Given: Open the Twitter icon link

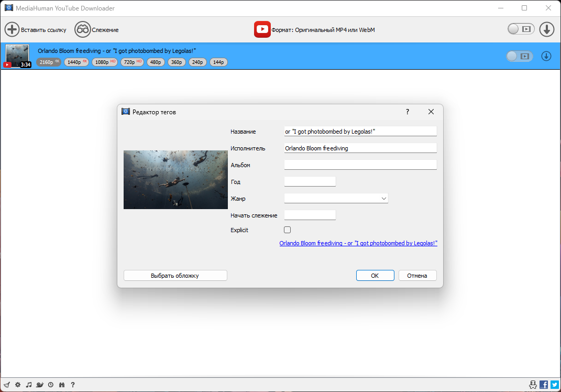Looking at the screenshot, I should [555, 385].
